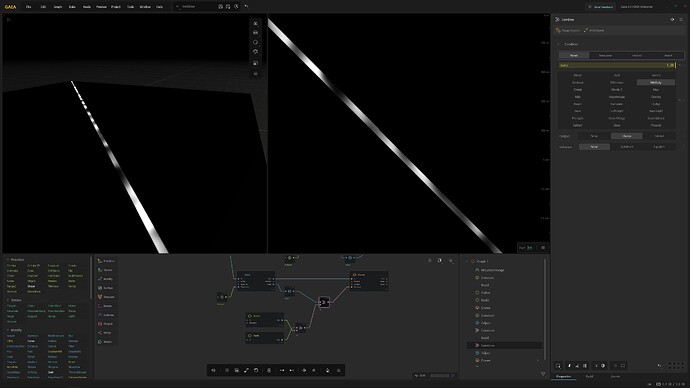Screen dimensions: 690x388
Task: Select the Multiply blend mode
Action: click(656, 82)
